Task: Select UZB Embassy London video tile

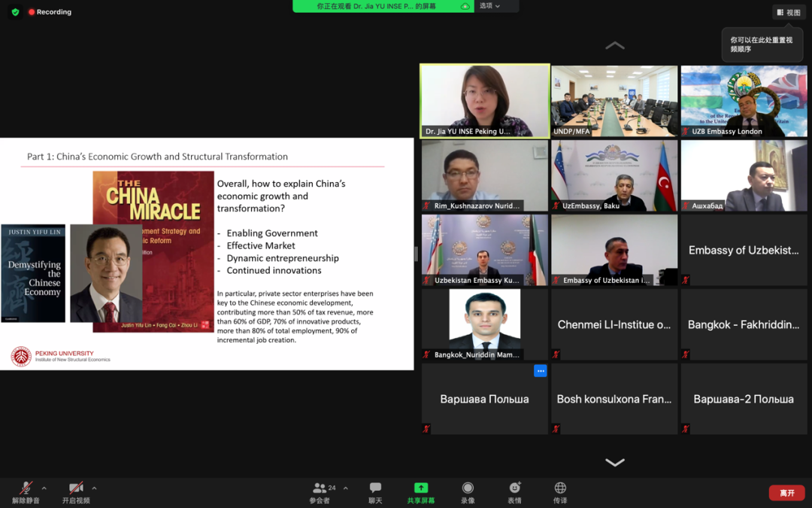Action: coord(744,101)
